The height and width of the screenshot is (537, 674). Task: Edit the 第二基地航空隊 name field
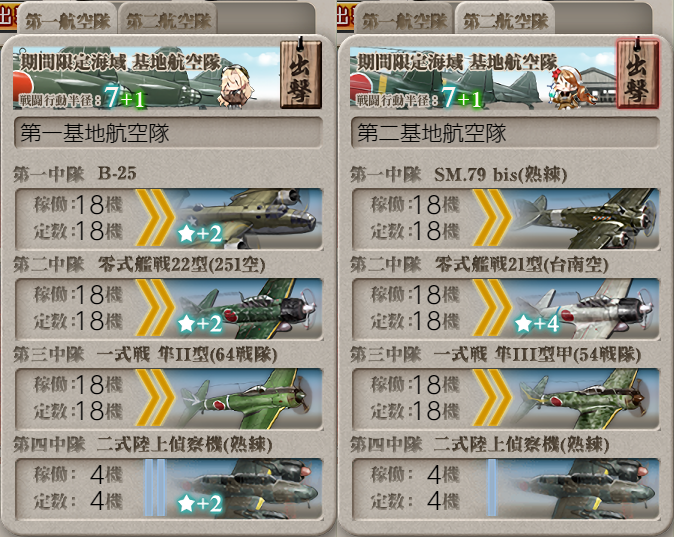pos(506,132)
